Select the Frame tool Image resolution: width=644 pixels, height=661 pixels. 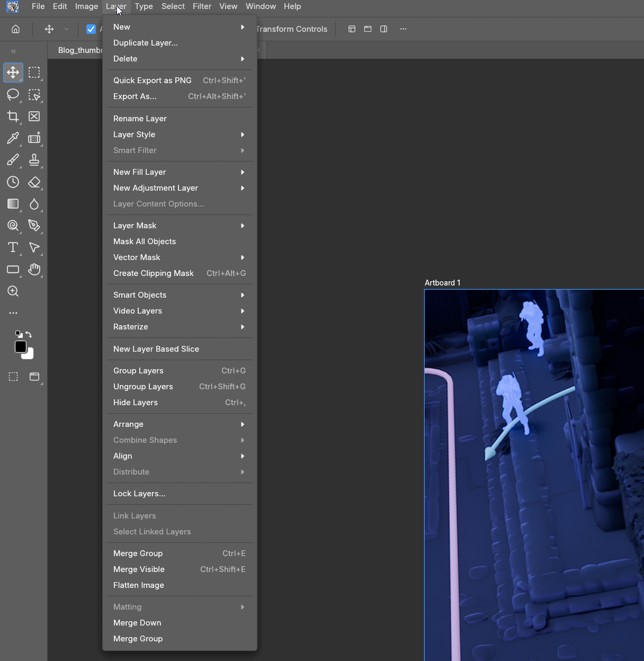pyautogui.click(x=34, y=117)
